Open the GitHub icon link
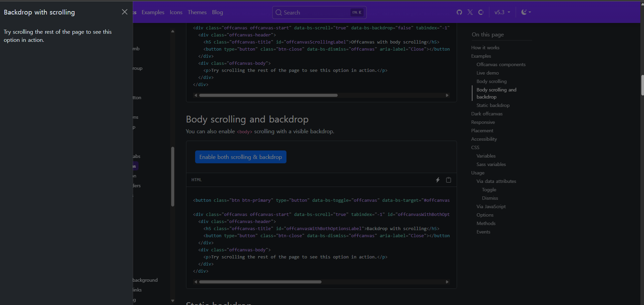Viewport: 644px width, 305px height. (459, 12)
